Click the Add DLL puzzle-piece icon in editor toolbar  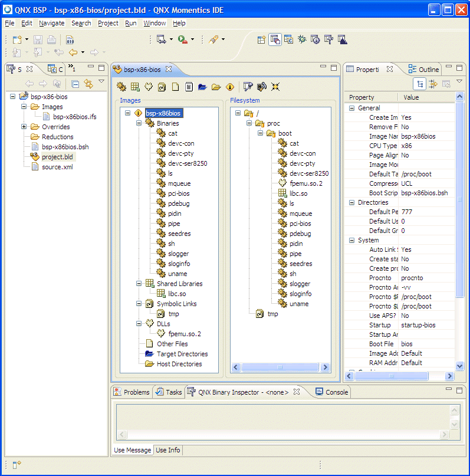click(x=149, y=87)
